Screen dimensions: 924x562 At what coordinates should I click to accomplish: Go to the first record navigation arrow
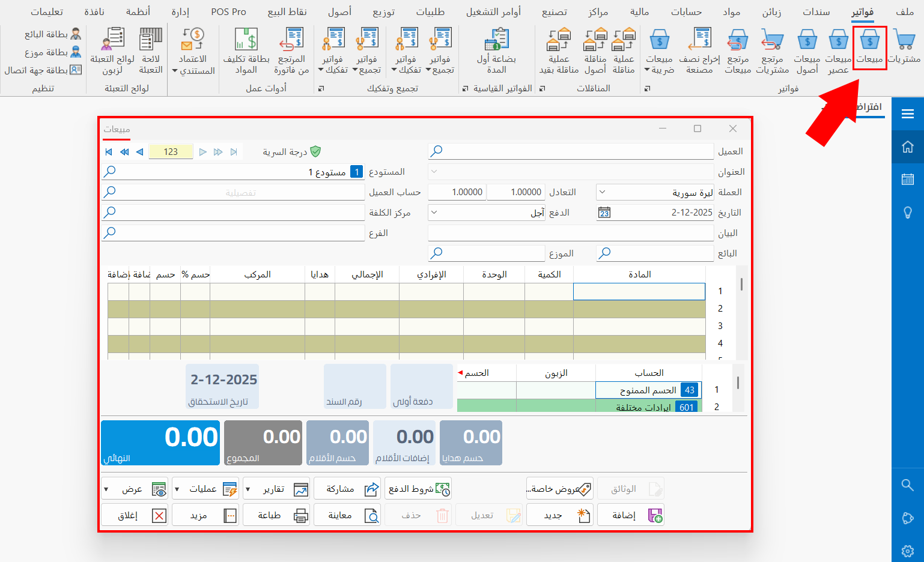pyautogui.click(x=109, y=152)
